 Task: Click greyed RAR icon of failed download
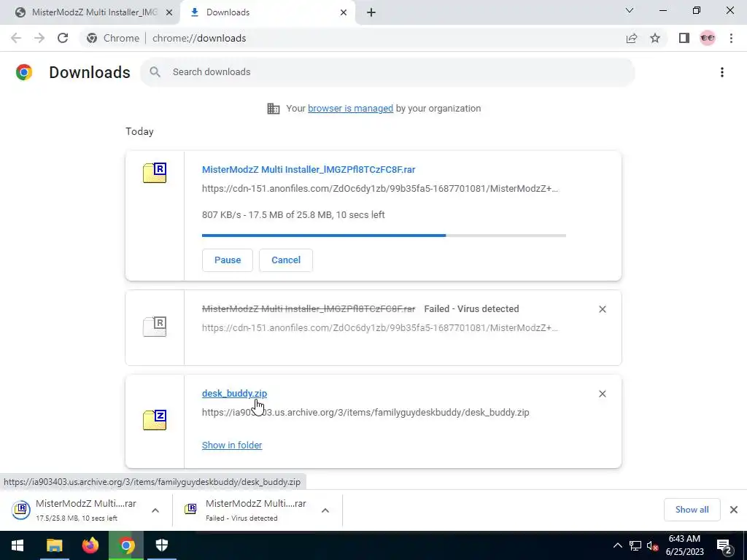coord(155,327)
